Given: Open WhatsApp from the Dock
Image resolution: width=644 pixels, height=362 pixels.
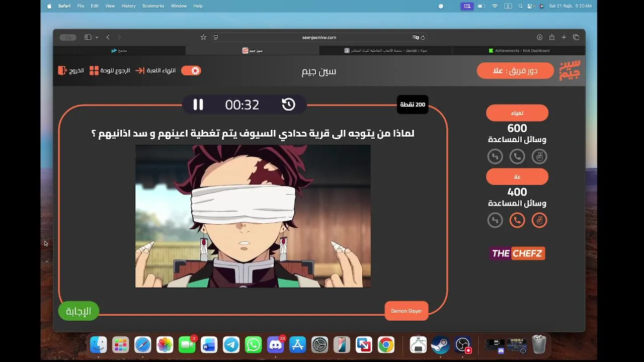Looking at the screenshot, I should pyautogui.click(x=254, y=344).
